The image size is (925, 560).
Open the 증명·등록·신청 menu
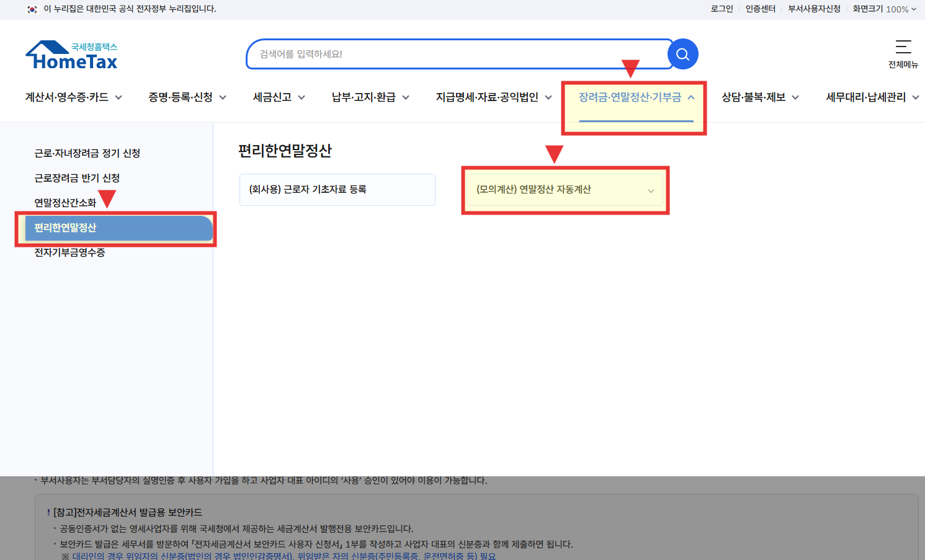pyautogui.click(x=186, y=97)
